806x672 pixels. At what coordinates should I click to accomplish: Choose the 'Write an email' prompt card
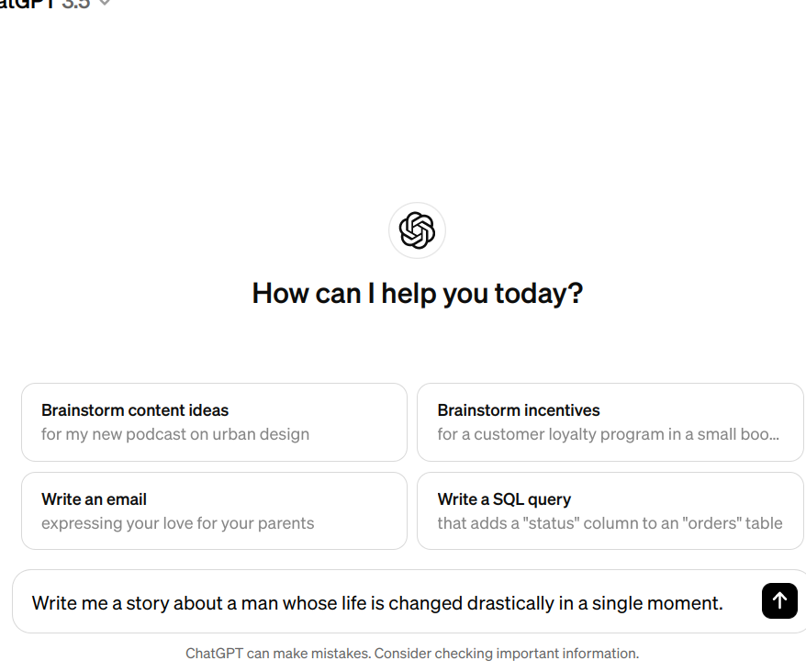214,510
